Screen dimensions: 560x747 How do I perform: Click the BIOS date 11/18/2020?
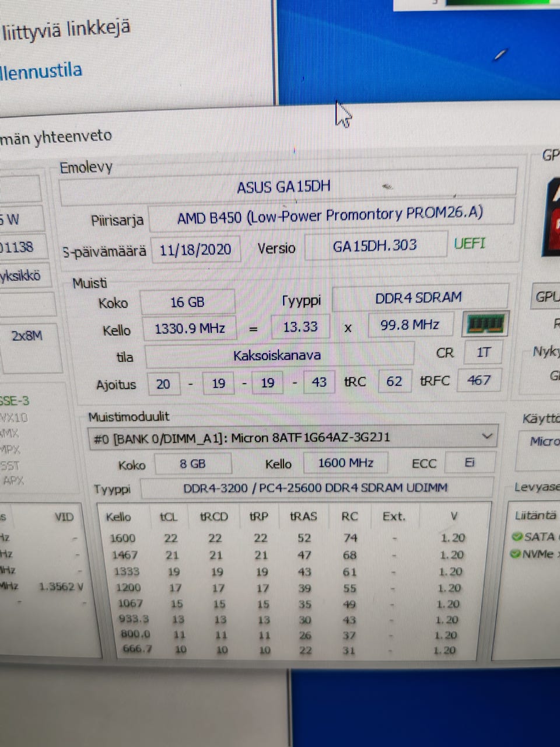195,249
